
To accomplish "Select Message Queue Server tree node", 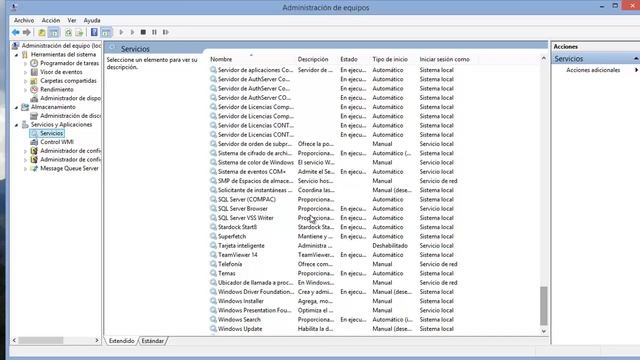I will pos(69,168).
